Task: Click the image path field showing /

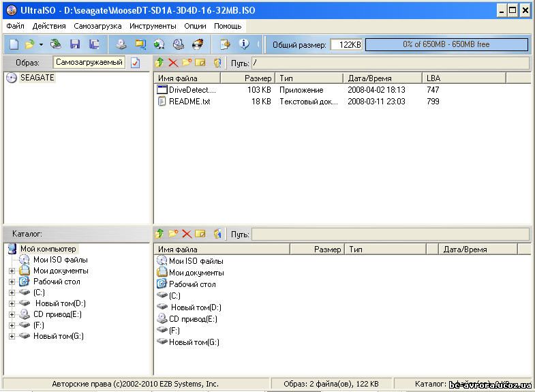Action: point(391,63)
